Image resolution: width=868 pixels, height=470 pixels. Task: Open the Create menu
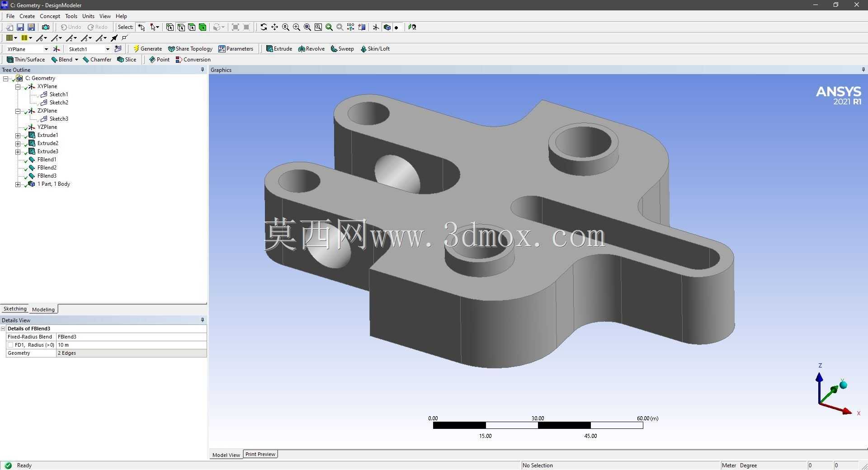27,16
